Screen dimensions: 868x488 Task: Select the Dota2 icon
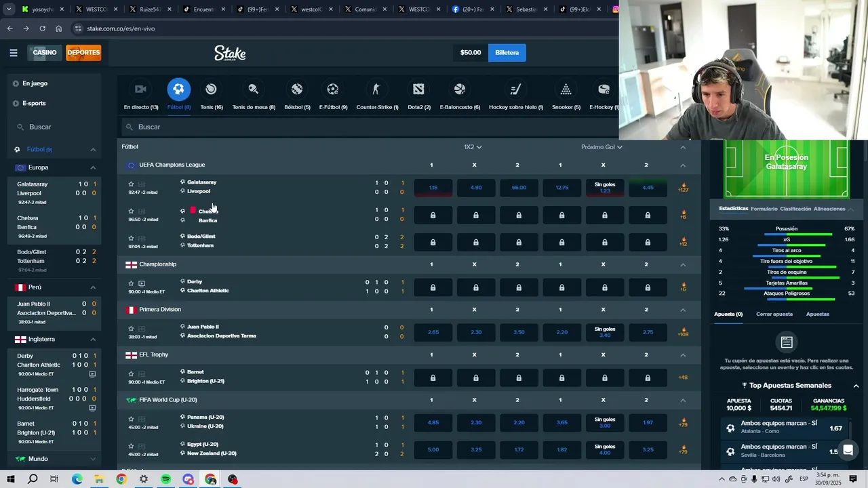pos(418,89)
